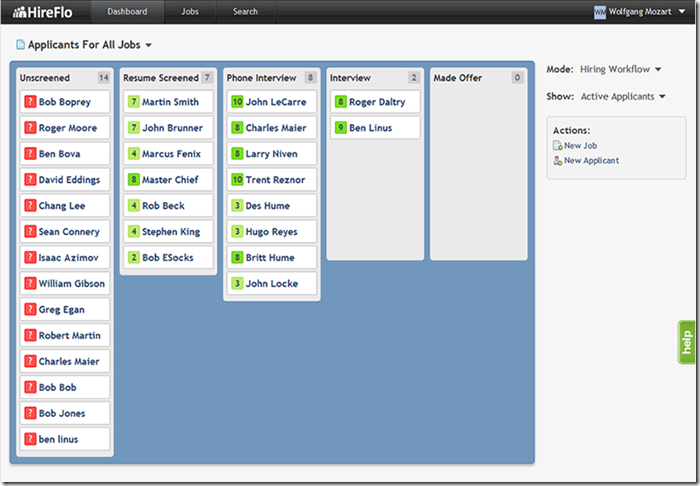
Task: Click the score 7 badge for Martin Smith
Action: click(x=133, y=102)
